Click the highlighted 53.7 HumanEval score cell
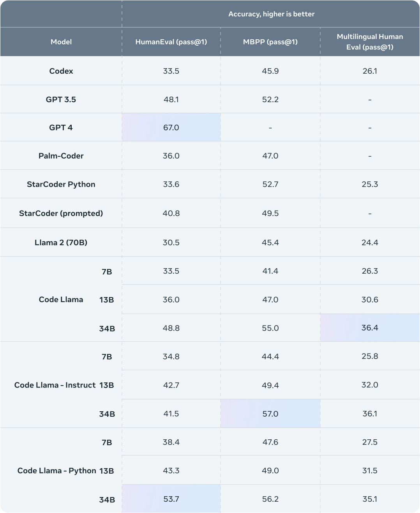The height and width of the screenshot is (513, 420). click(171, 499)
